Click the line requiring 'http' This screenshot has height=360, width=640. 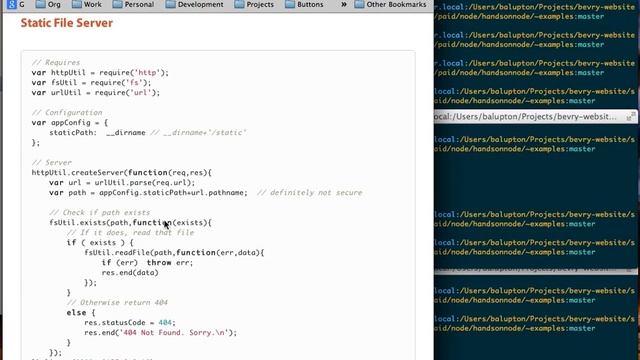[100, 73]
